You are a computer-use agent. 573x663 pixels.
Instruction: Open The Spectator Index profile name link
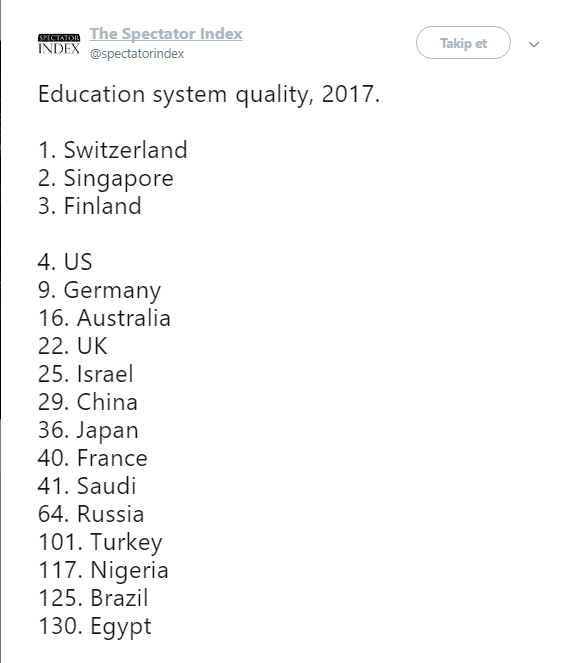point(166,34)
